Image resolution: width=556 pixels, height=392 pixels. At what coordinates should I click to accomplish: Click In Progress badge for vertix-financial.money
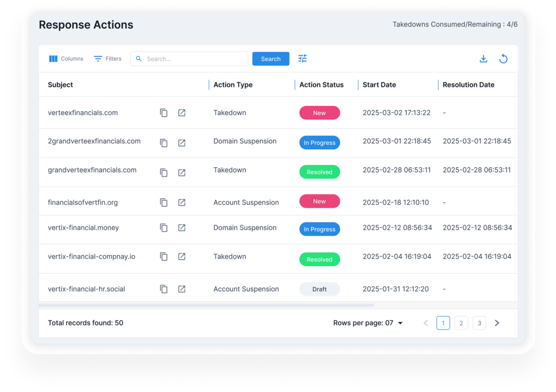click(x=319, y=229)
